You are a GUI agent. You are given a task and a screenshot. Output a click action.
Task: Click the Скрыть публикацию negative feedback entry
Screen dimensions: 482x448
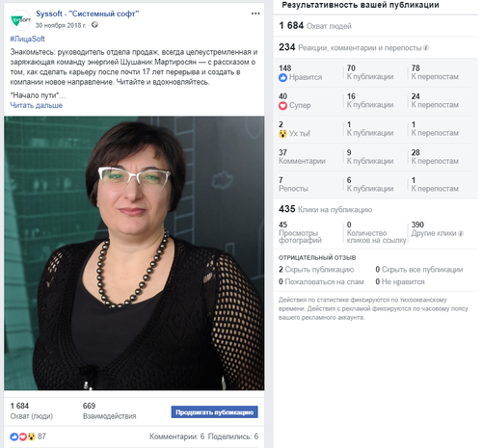pyautogui.click(x=316, y=270)
